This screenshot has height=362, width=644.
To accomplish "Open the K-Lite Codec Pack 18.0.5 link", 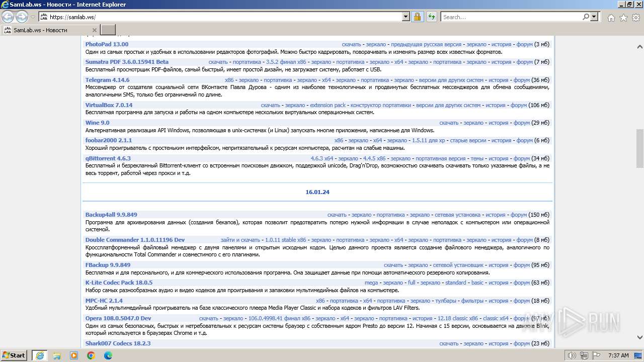I will [119, 283].
